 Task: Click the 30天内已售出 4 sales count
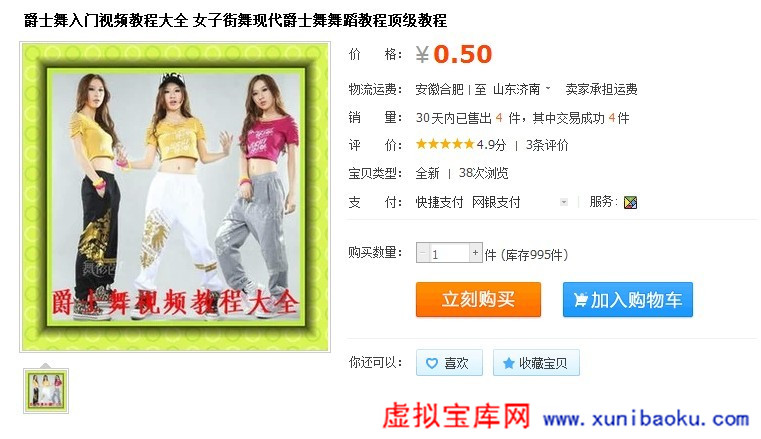coord(459,118)
